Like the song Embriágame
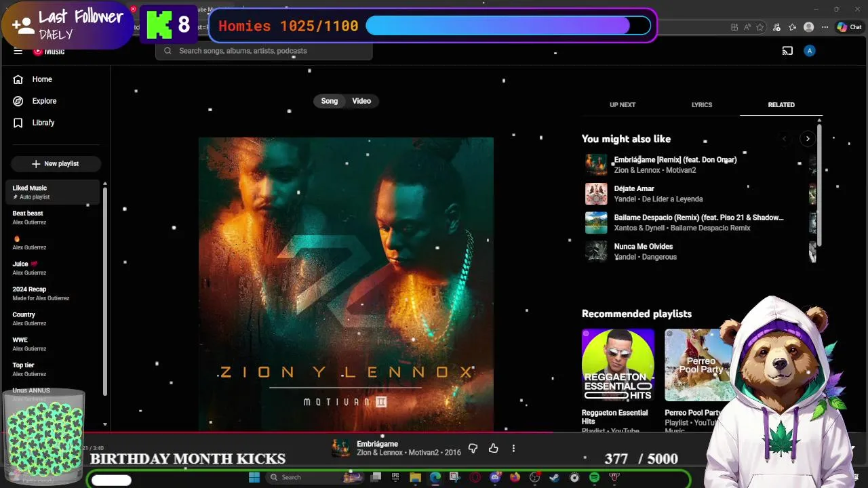 493,449
